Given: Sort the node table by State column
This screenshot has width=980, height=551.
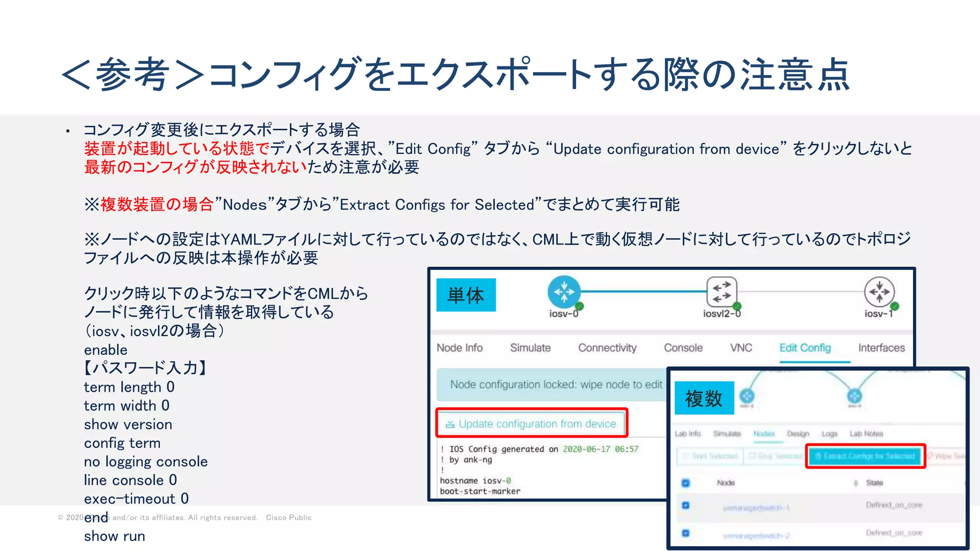Looking at the screenshot, I should click(x=874, y=483).
